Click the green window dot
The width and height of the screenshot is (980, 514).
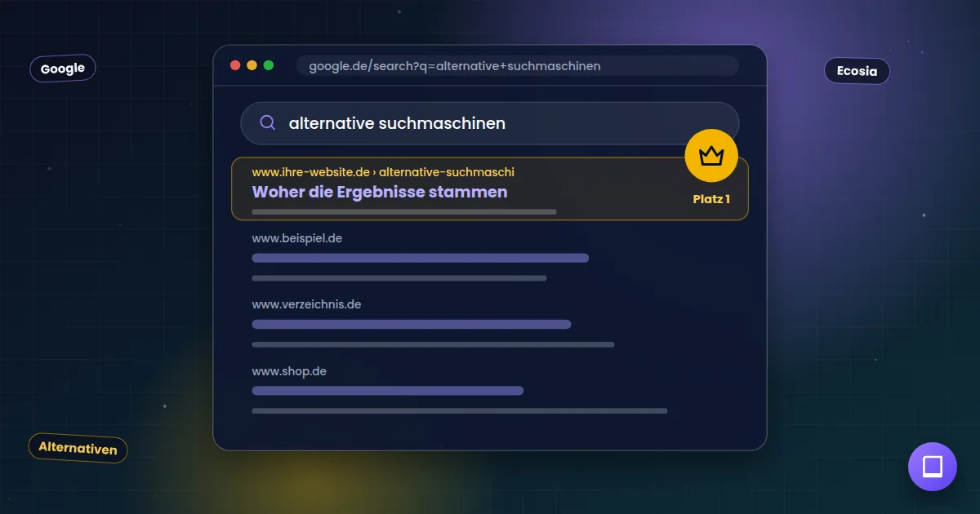coord(269,65)
